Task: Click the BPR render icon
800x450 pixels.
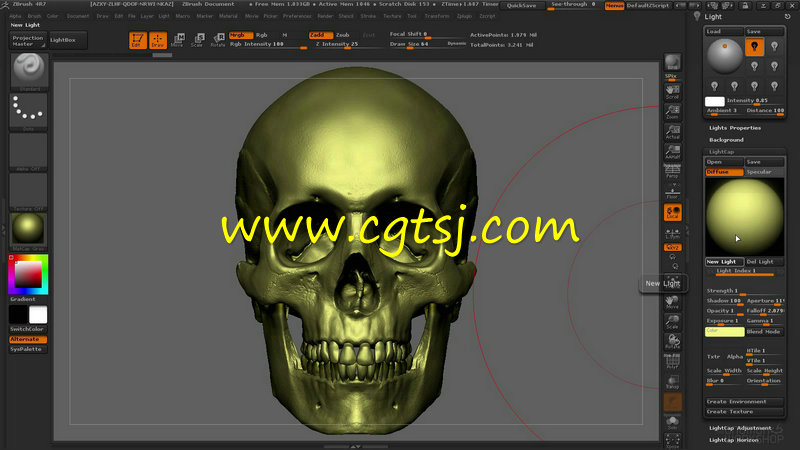Action: pyautogui.click(x=672, y=62)
